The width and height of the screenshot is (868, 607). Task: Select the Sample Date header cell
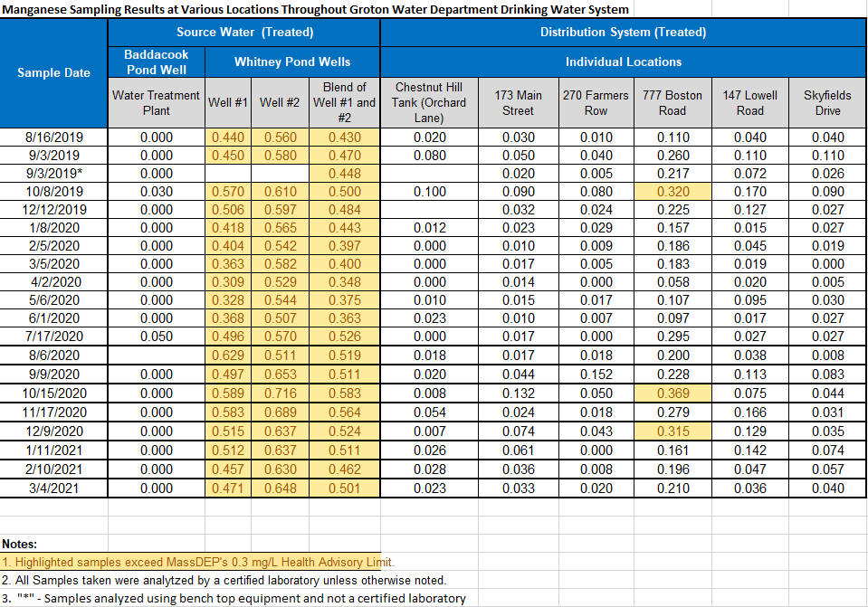53,73
